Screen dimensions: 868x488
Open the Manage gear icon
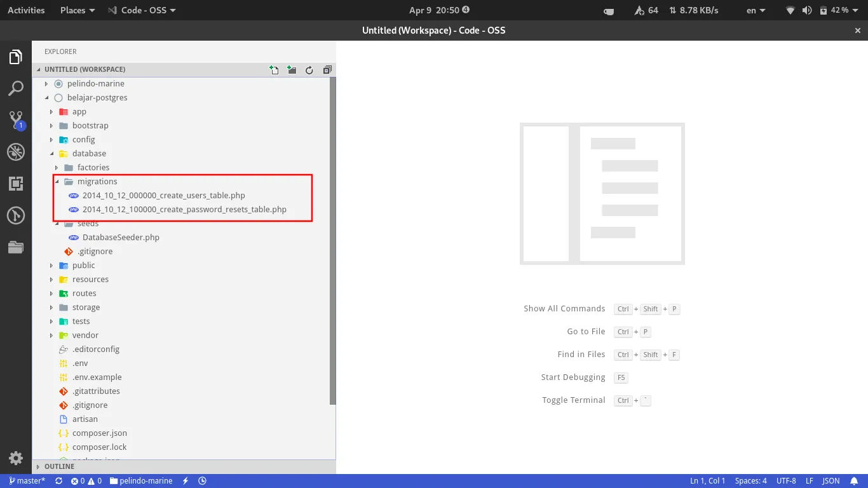point(16,458)
